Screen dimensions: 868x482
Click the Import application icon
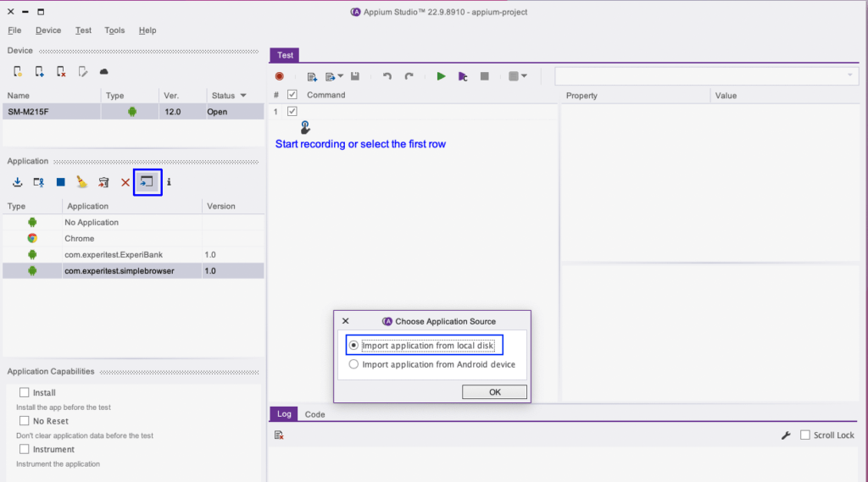(x=147, y=182)
